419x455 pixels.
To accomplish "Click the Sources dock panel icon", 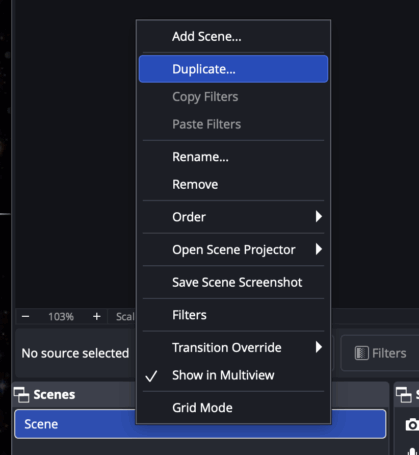I will [404, 395].
